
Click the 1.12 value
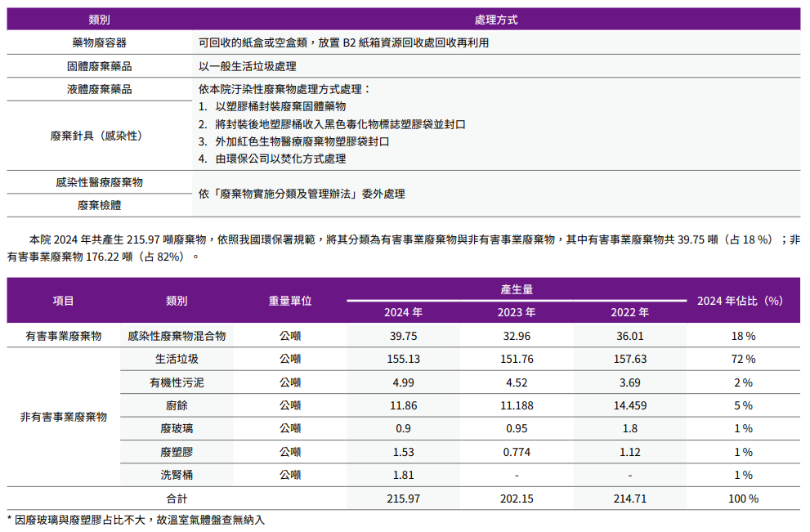tap(629, 453)
